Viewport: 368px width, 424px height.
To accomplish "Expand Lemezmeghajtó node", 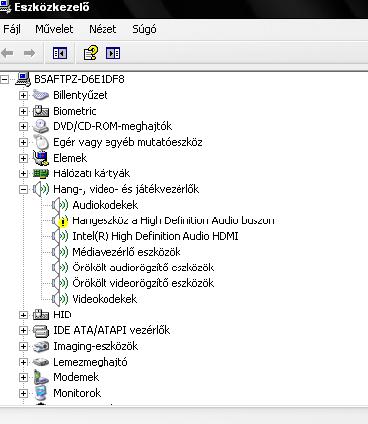I will click(x=23, y=362).
